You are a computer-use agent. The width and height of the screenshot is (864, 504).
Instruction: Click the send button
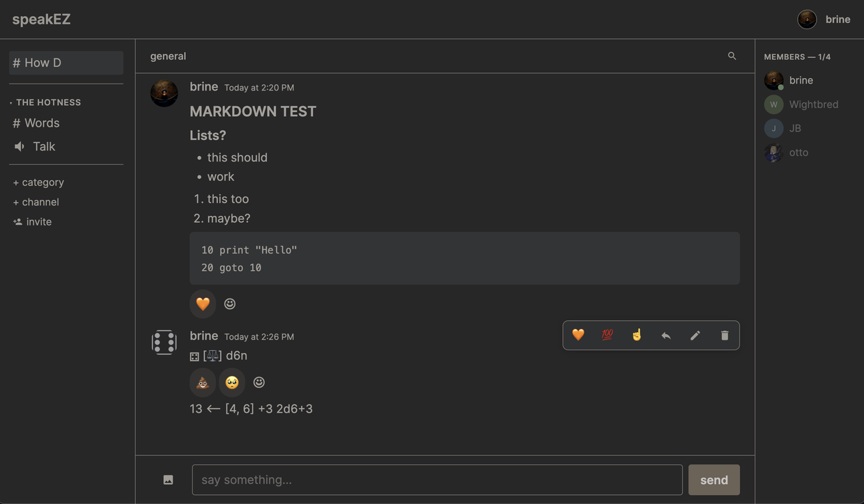point(713,480)
